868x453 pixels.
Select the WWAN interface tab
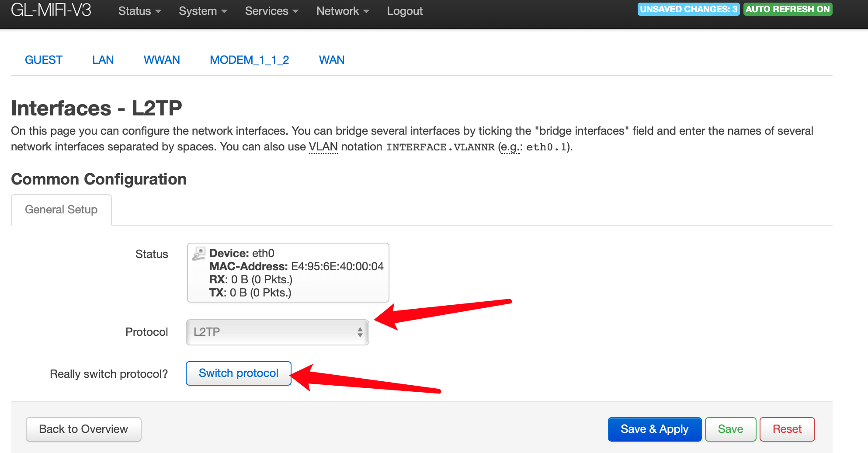point(162,60)
